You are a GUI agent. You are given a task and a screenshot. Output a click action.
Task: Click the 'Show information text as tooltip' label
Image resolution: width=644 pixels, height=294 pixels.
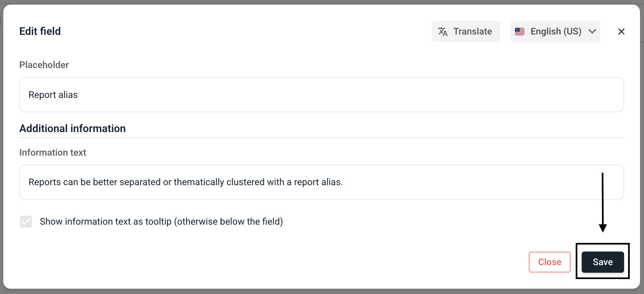161,222
